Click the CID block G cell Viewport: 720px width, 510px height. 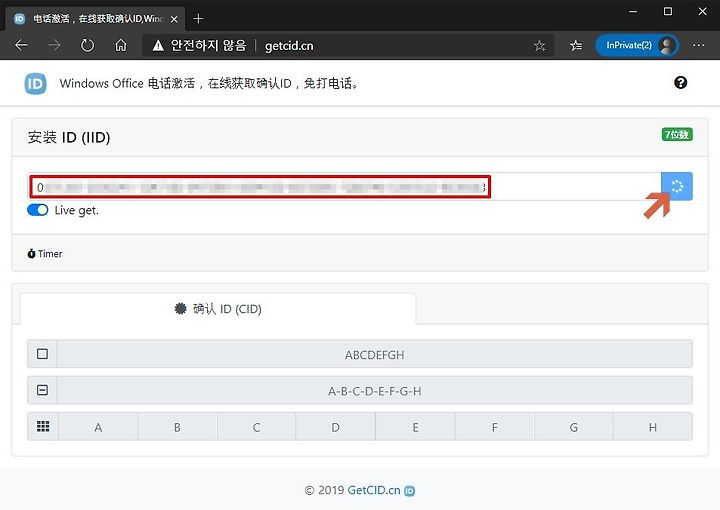point(574,427)
